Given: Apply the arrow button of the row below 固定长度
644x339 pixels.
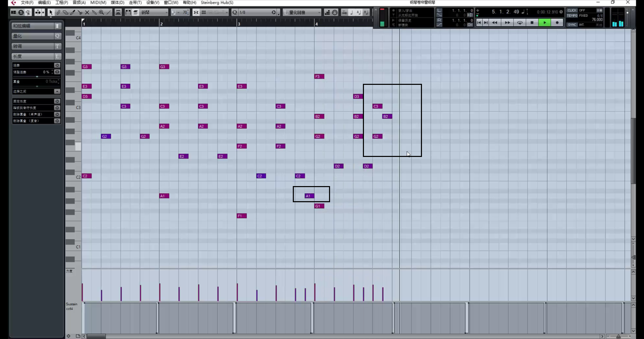Looking at the screenshot, I should (x=57, y=108).
